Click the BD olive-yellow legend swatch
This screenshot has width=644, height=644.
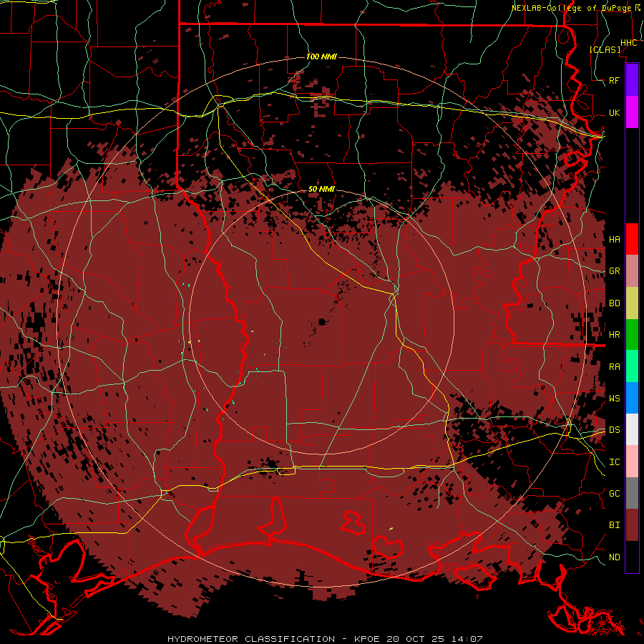click(632, 303)
